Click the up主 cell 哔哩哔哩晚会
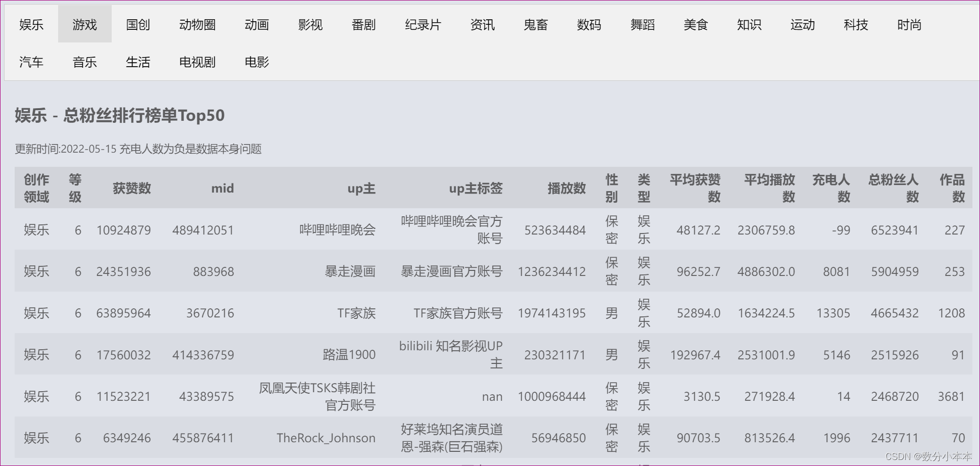 tap(338, 230)
